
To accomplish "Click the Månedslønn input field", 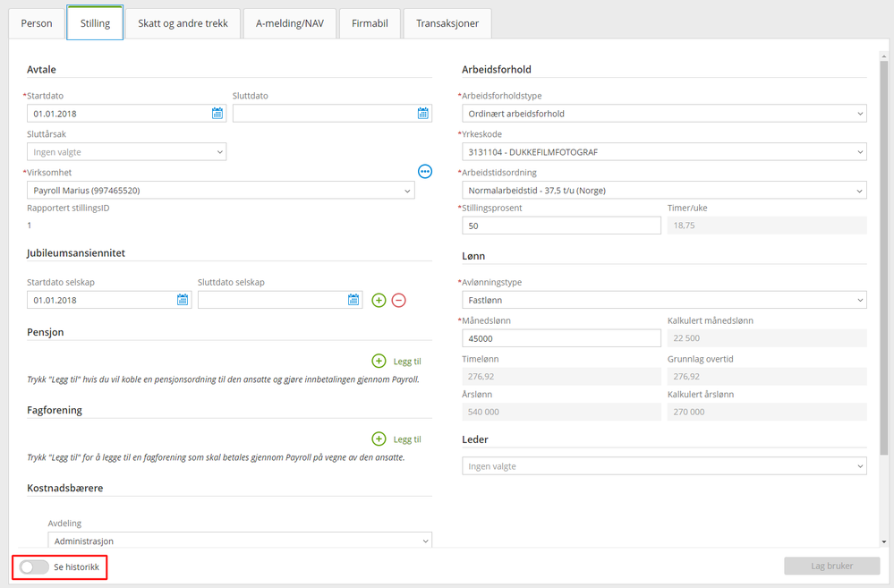I will pyautogui.click(x=562, y=338).
